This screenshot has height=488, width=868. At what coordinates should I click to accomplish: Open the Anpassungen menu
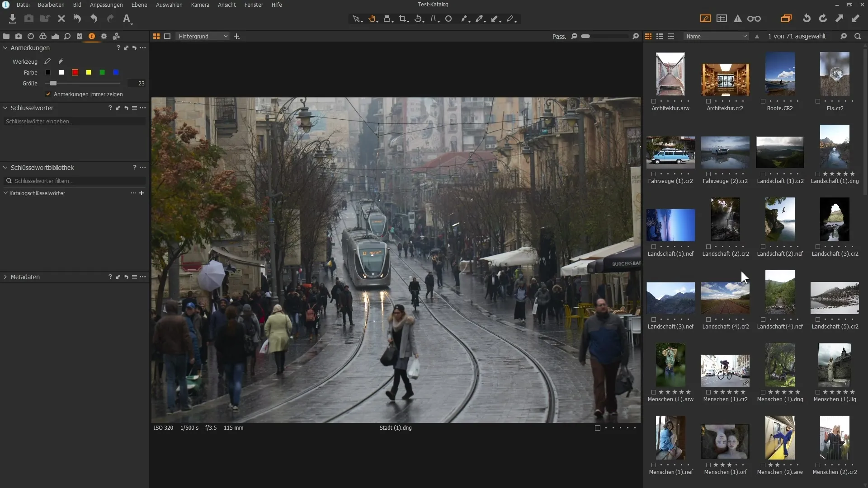[x=106, y=5]
